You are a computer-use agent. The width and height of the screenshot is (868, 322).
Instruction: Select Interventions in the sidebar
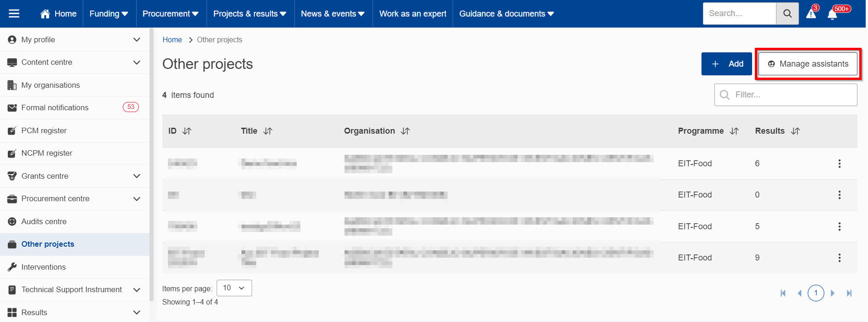(x=75, y=267)
